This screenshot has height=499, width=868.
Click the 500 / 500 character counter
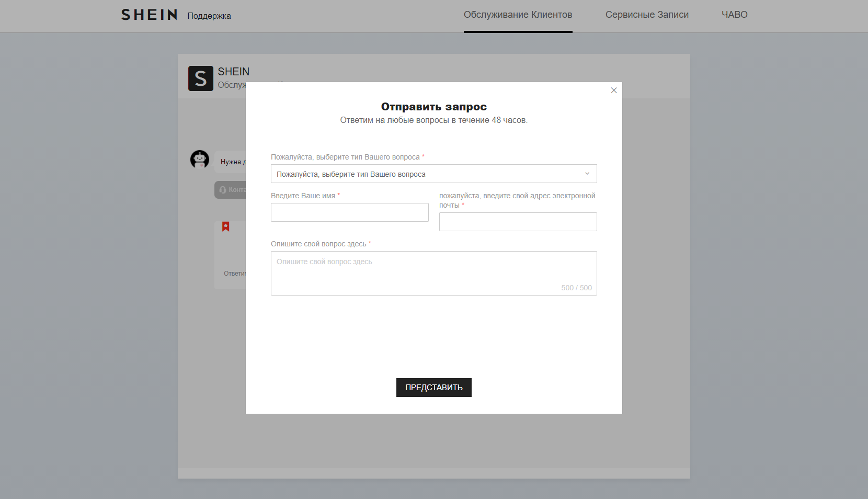tap(576, 288)
